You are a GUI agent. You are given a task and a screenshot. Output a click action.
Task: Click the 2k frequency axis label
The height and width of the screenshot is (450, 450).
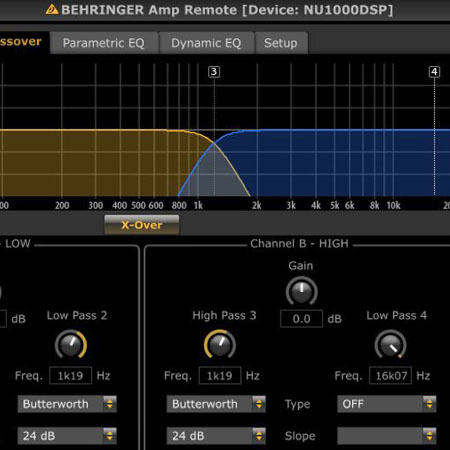pyautogui.click(x=256, y=205)
